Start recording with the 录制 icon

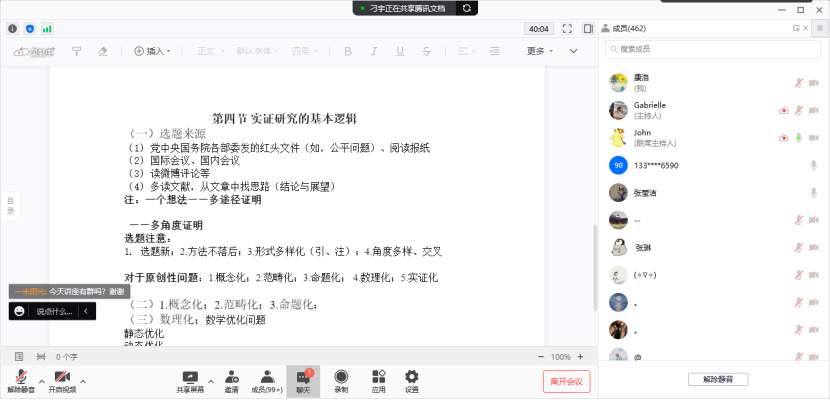(341, 378)
